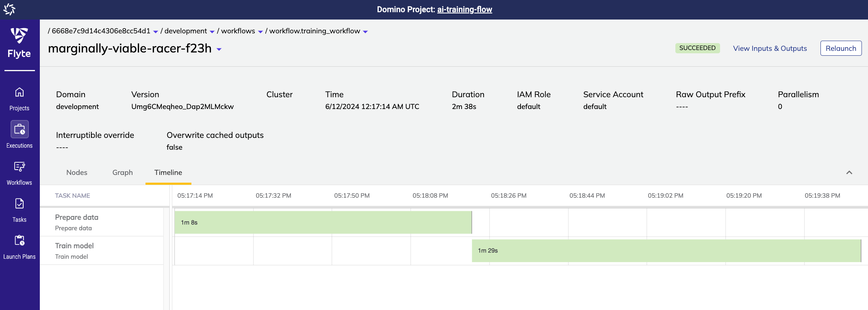Switch to the Graph tab
Image resolution: width=868 pixels, height=310 pixels.
(x=122, y=172)
